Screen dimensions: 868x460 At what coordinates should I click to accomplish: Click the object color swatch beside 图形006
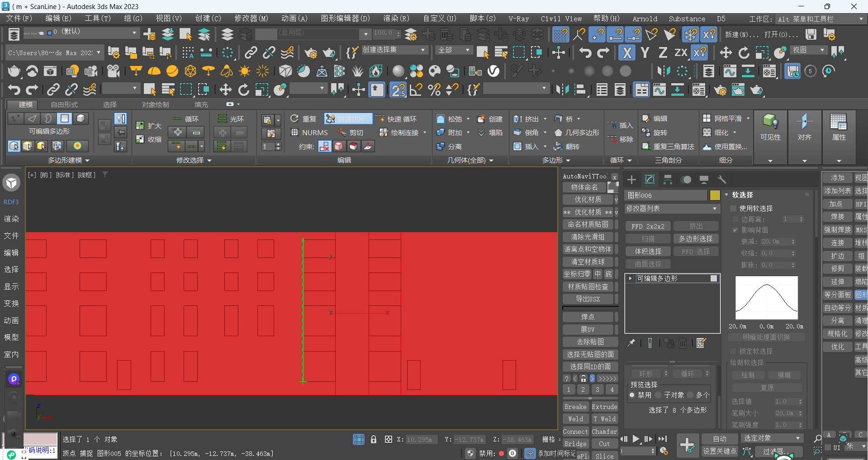715,195
